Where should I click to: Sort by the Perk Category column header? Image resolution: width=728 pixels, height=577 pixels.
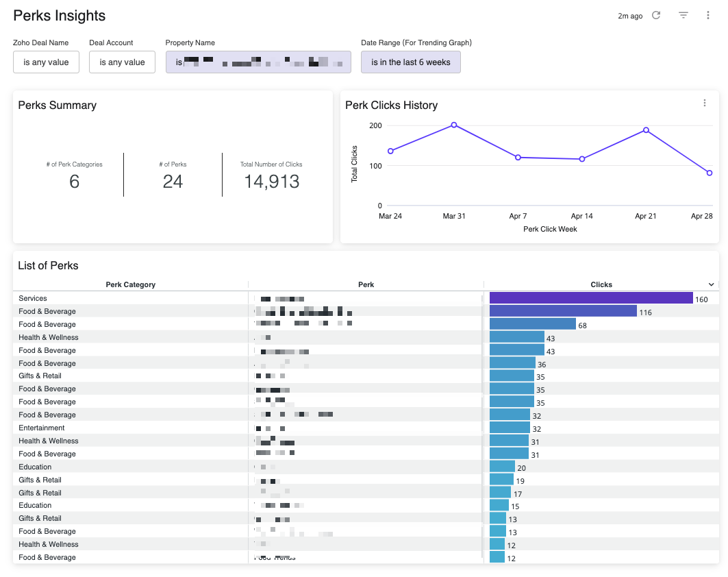(x=130, y=284)
